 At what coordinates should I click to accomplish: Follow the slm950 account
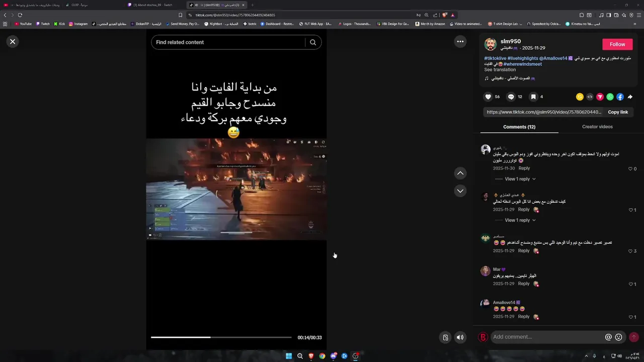pyautogui.click(x=617, y=44)
